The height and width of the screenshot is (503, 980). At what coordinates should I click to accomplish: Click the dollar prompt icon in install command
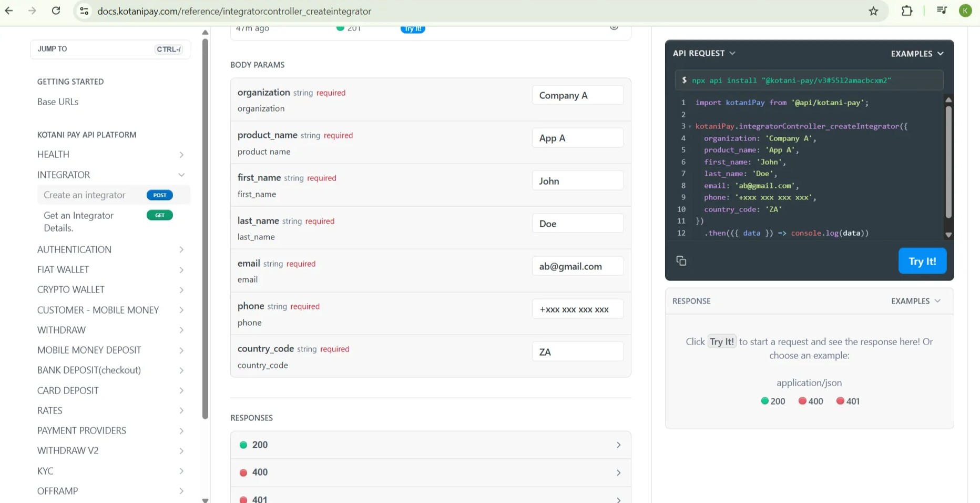click(684, 80)
